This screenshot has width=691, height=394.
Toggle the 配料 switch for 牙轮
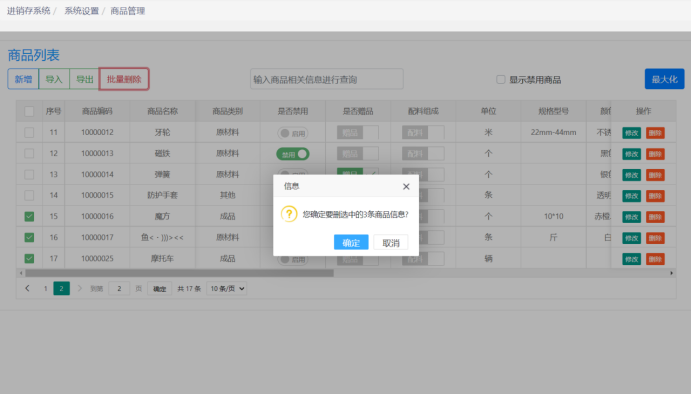tap(423, 133)
